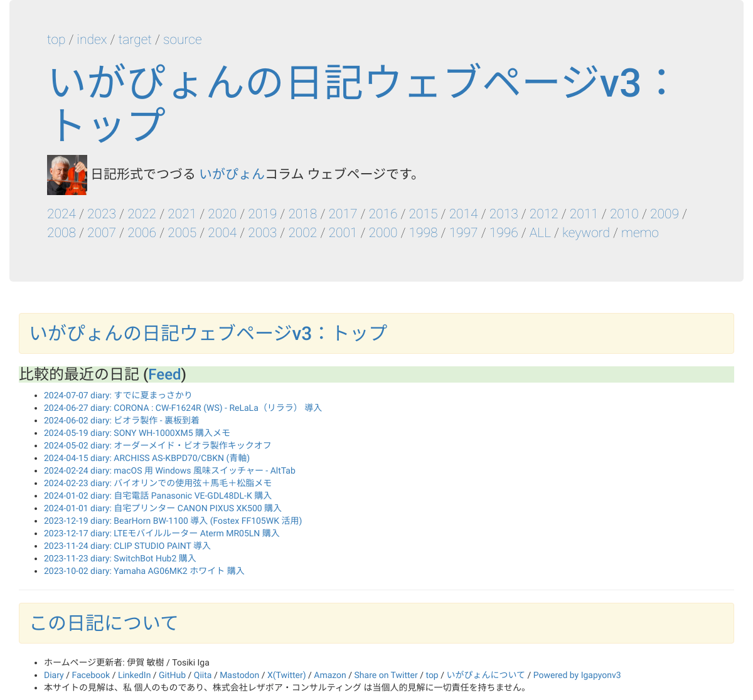Select the 2008 year archive link
753x700 pixels.
tap(61, 233)
